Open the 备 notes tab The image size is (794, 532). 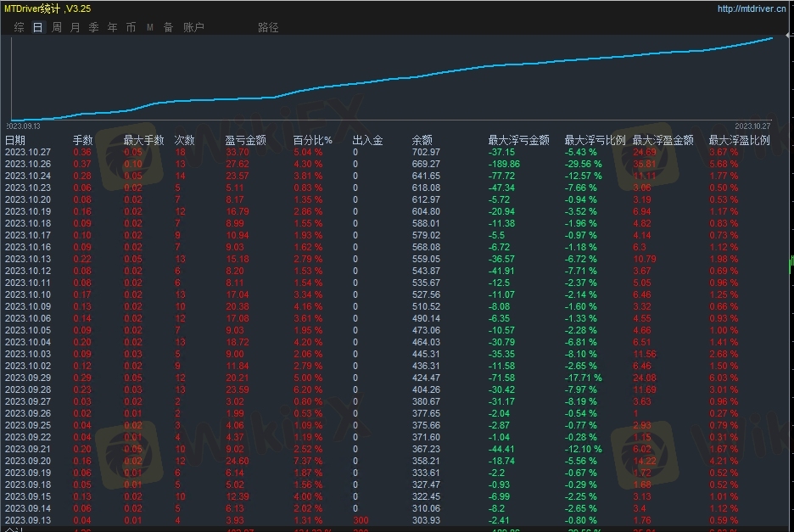point(168,27)
